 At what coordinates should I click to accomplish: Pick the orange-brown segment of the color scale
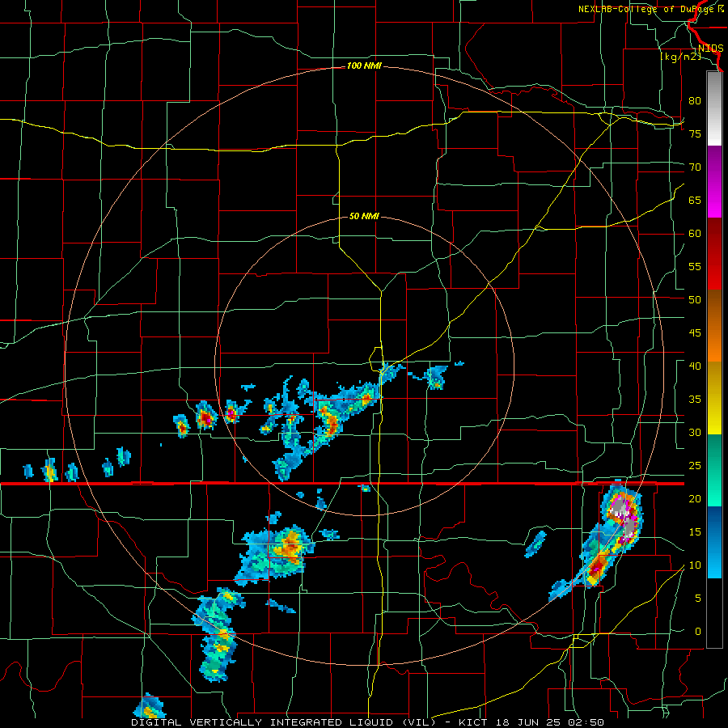pos(714,325)
